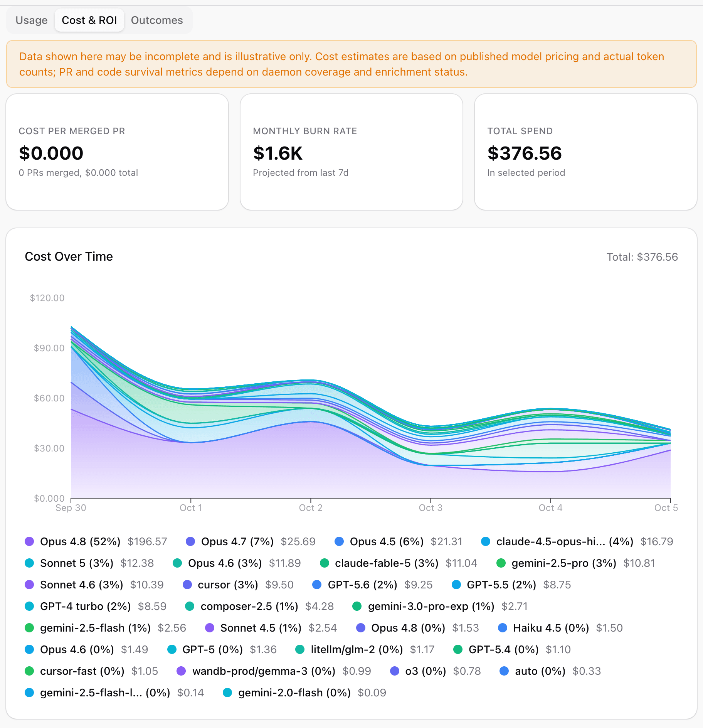Image resolution: width=703 pixels, height=728 pixels.
Task: Click the Total: $376.56 chart label
Action: (x=642, y=257)
